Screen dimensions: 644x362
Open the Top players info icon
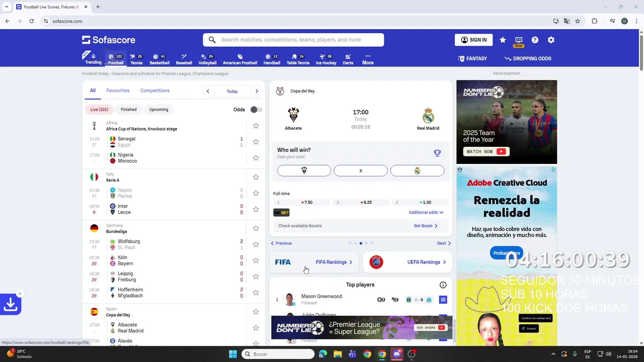443,285
